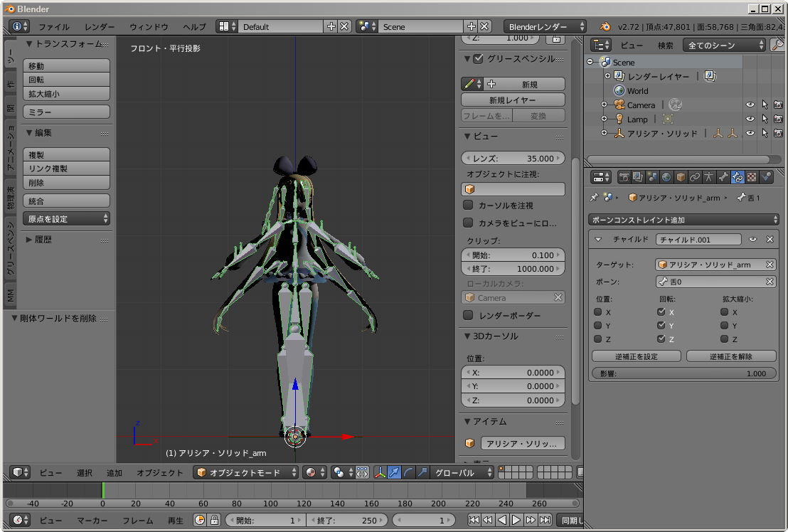The image size is (788, 532).
Task: Open the ヘルプ menu
Action: click(194, 26)
